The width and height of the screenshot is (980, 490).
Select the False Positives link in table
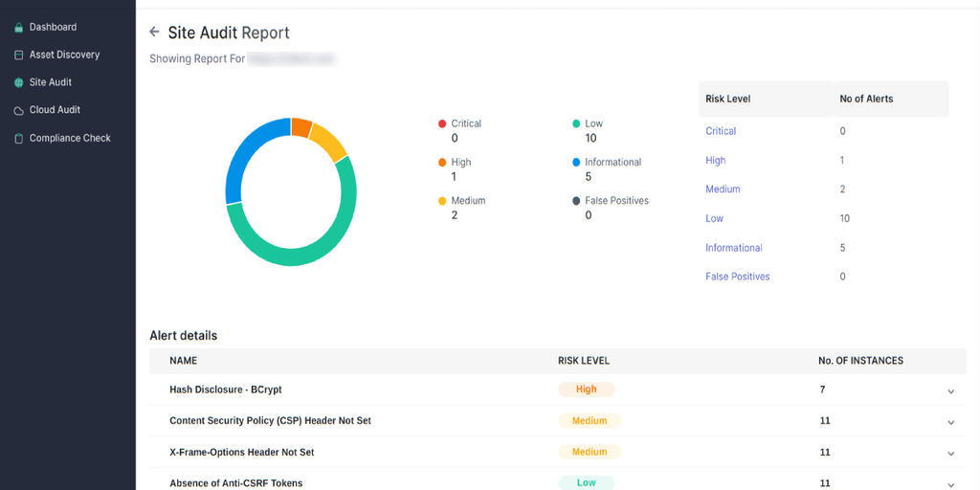(x=737, y=277)
